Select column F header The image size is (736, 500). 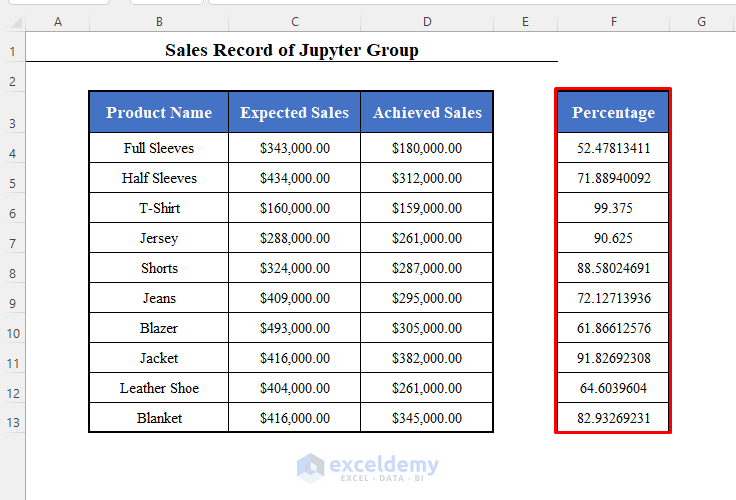[613, 22]
